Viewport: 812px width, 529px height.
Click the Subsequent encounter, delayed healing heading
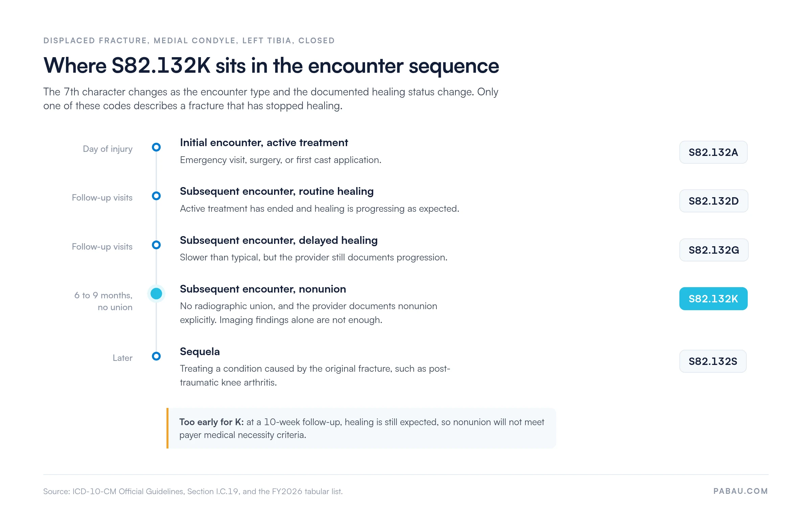[279, 240]
